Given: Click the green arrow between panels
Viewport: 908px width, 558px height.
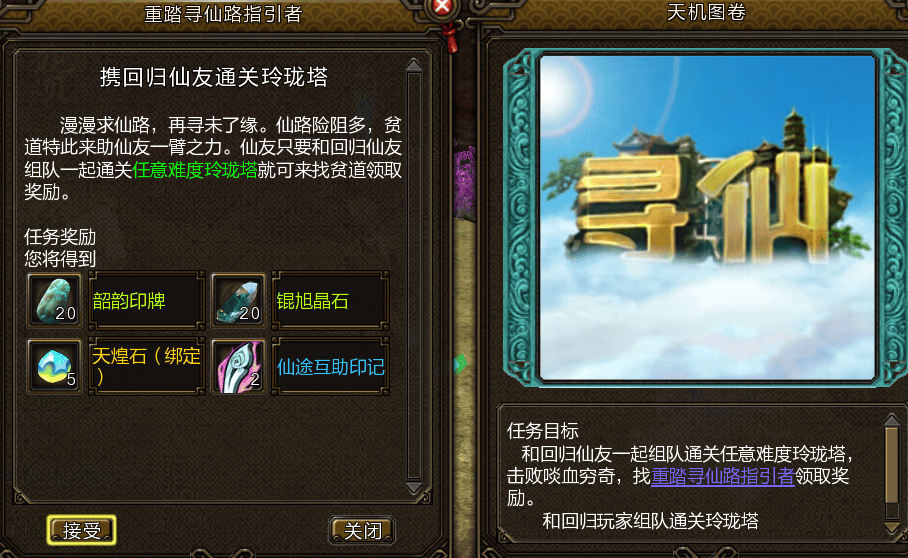Looking at the screenshot, I should tap(460, 364).
